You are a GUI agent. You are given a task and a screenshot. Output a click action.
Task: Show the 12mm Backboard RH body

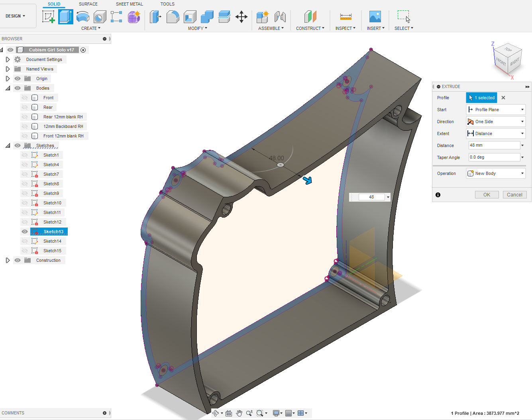tap(25, 126)
